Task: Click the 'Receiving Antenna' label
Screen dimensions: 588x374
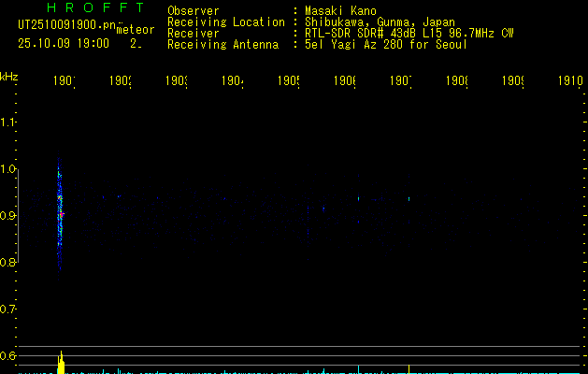Action: [222, 45]
